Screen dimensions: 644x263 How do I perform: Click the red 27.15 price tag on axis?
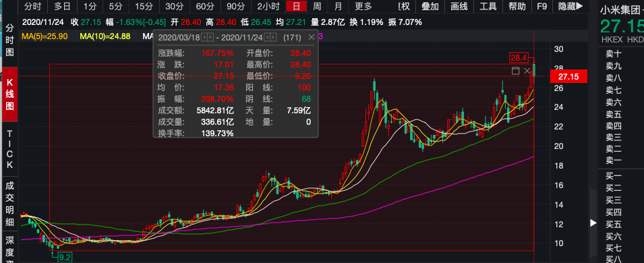pos(569,76)
